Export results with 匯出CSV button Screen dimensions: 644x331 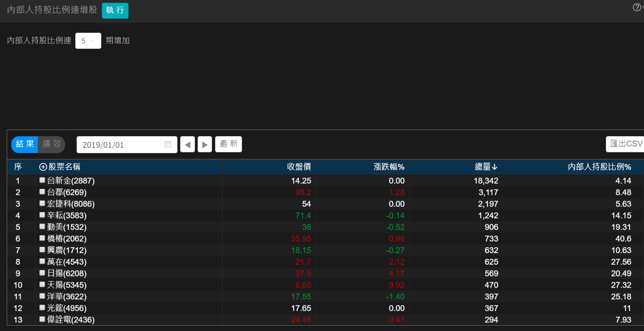point(626,144)
